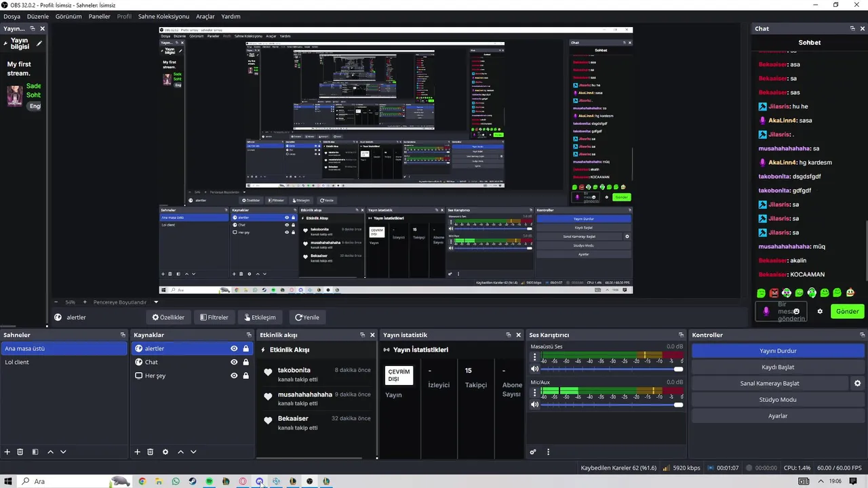868x488 pixels.
Task: Zoom in preview with plus icon
Action: pyautogui.click(x=85, y=302)
